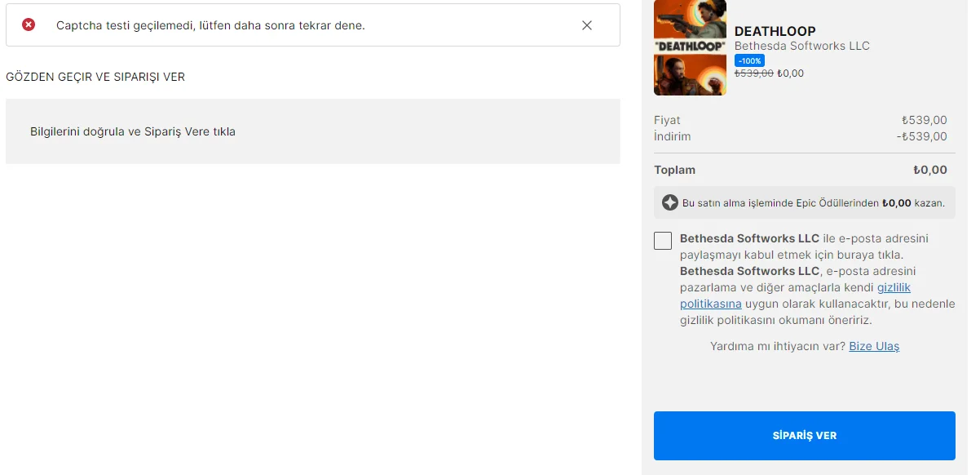Screen dimensions: 980x475
Task: Open the Bize Ulaş help link
Action: click(874, 346)
